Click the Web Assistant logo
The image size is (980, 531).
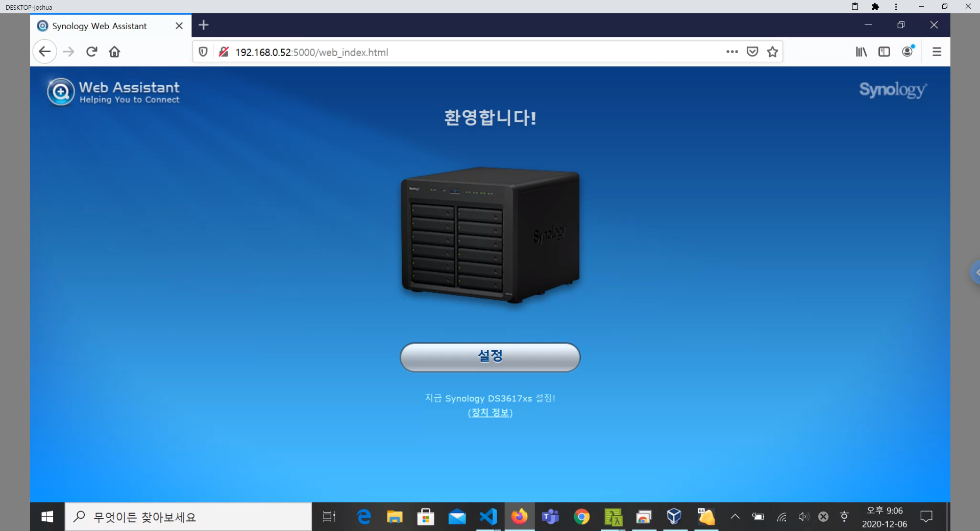(x=113, y=92)
